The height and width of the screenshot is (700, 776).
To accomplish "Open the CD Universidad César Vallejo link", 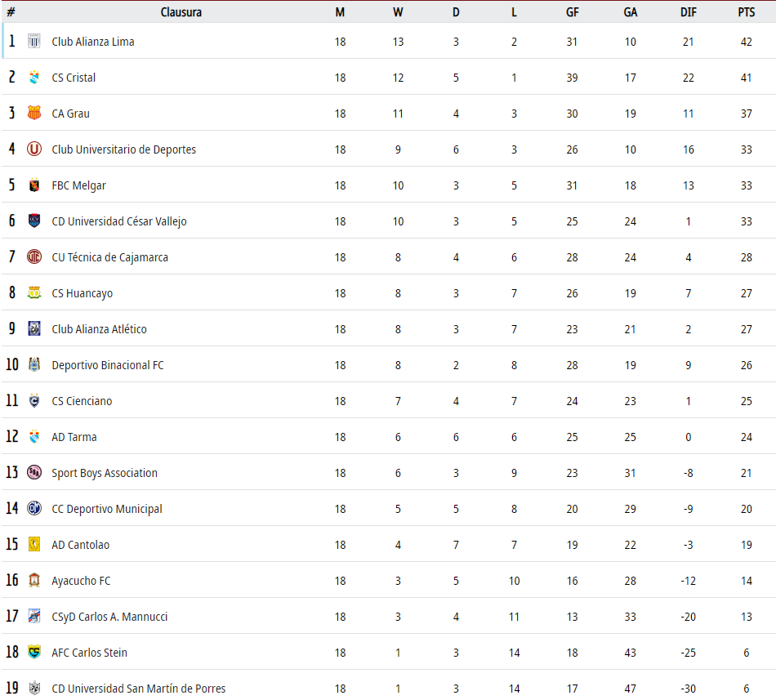I will point(119,221).
